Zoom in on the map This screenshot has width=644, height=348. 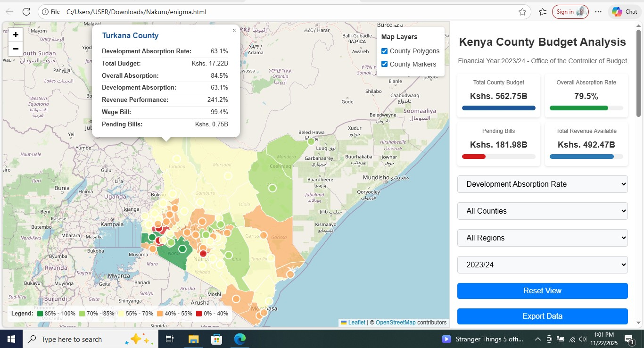click(x=16, y=35)
